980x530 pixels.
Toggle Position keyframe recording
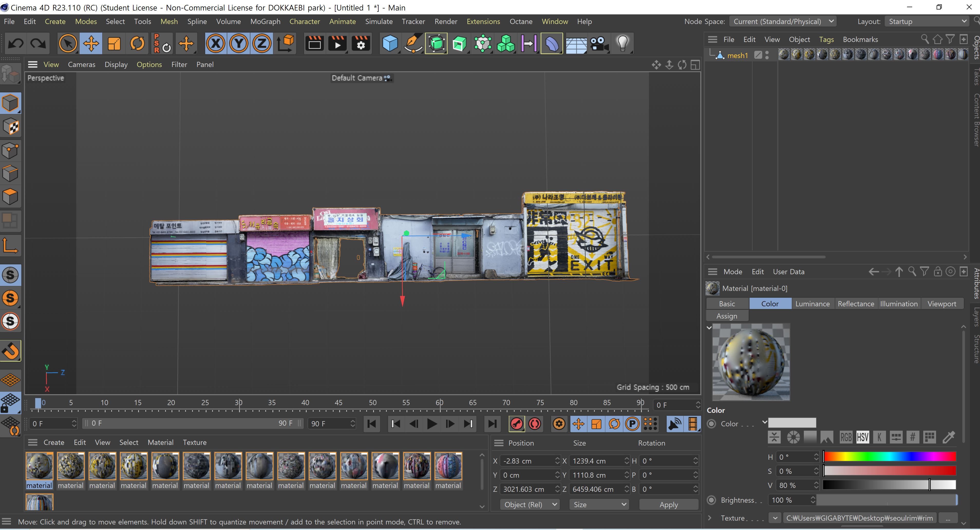pyautogui.click(x=578, y=423)
